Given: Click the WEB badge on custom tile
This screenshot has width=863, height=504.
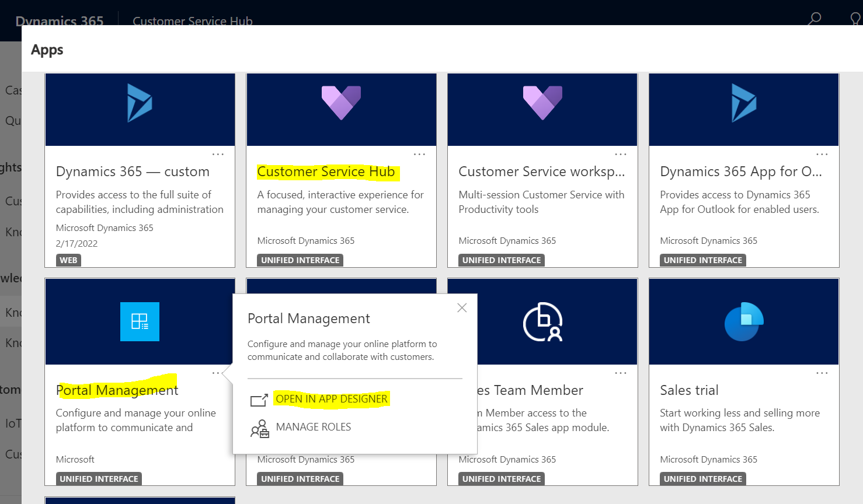Looking at the screenshot, I should [x=68, y=260].
